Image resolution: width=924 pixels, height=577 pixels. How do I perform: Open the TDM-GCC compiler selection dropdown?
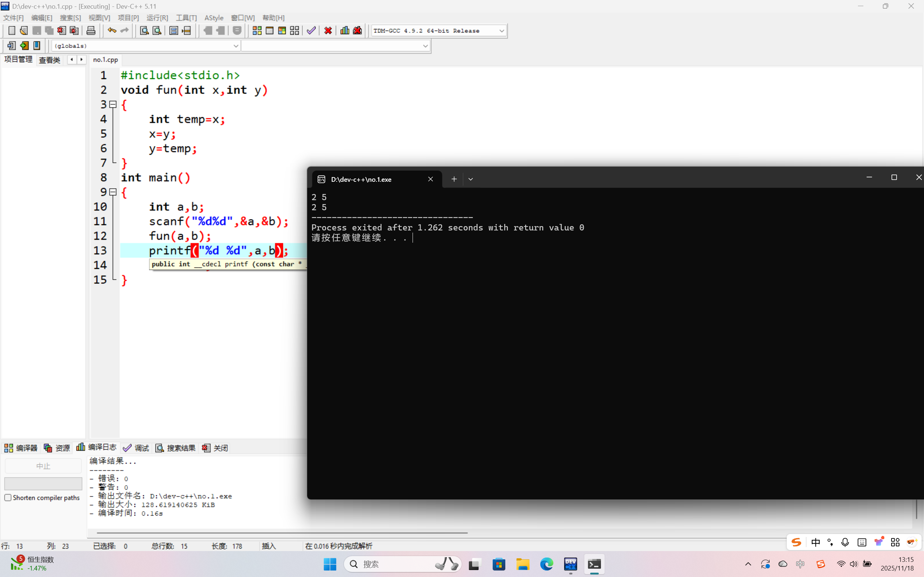501,31
